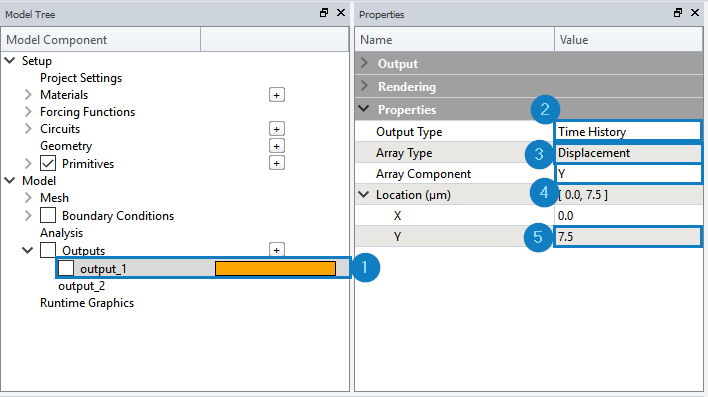Open the Array Component value Y

(x=628, y=174)
